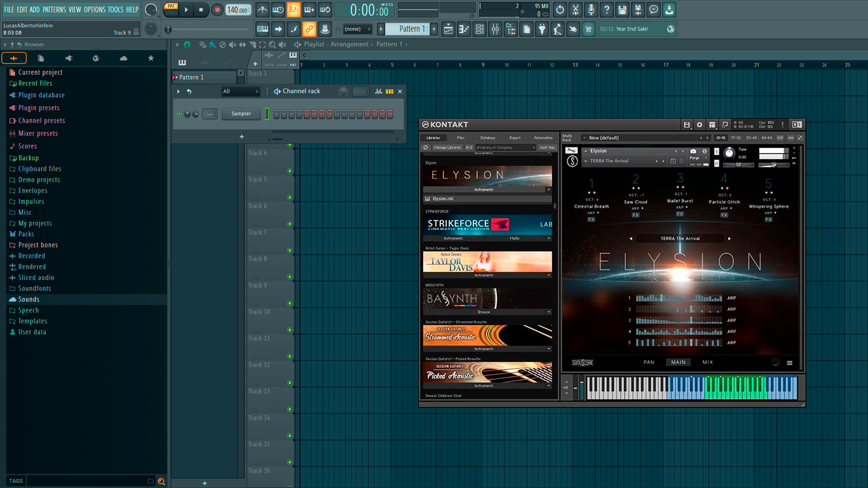Click the Channel rack step sequencer icon

point(390,91)
